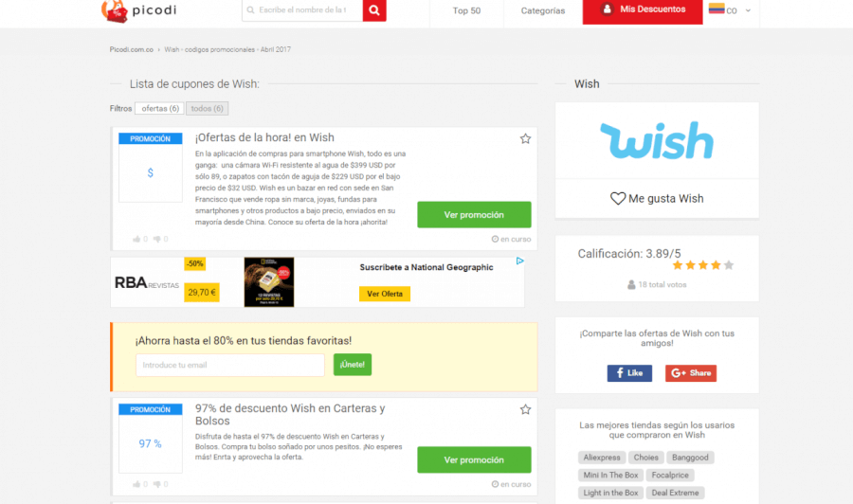
Task: Click Ver promoción for 97% descuento offer
Action: 475,460
